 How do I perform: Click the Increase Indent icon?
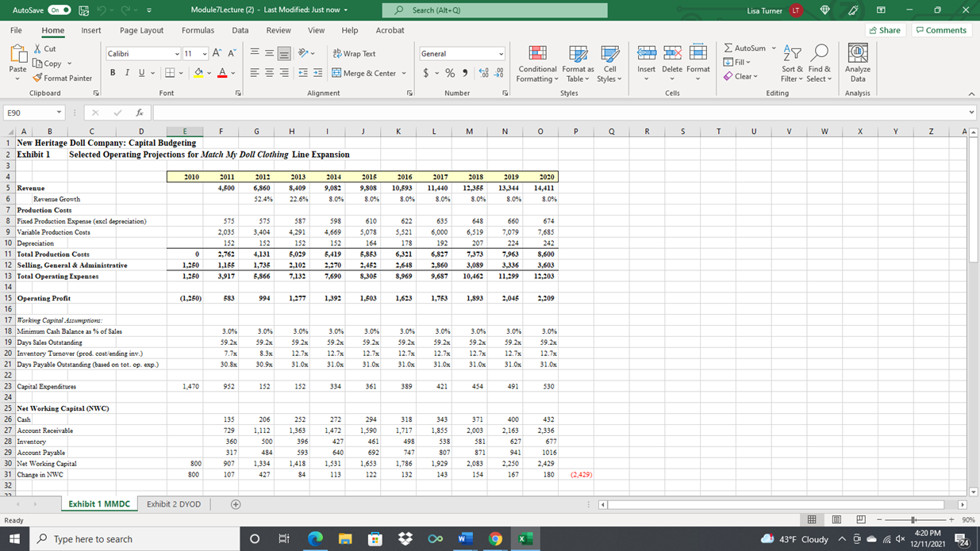(x=317, y=73)
